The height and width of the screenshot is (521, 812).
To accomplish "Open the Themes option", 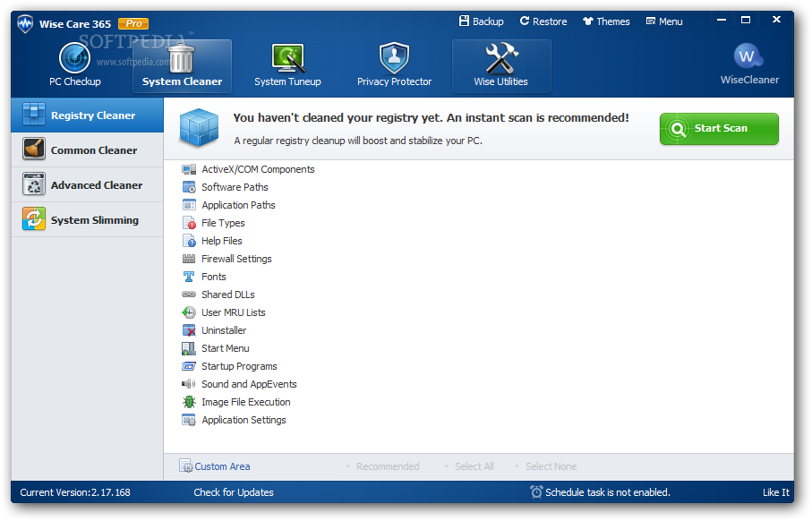I will tap(606, 21).
